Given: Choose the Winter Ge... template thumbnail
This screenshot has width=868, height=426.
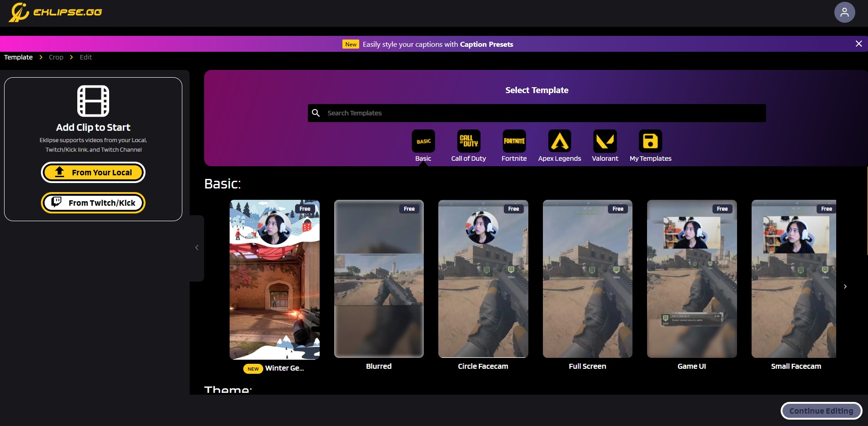Looking at the screenshot, I should tap(275, 280).
